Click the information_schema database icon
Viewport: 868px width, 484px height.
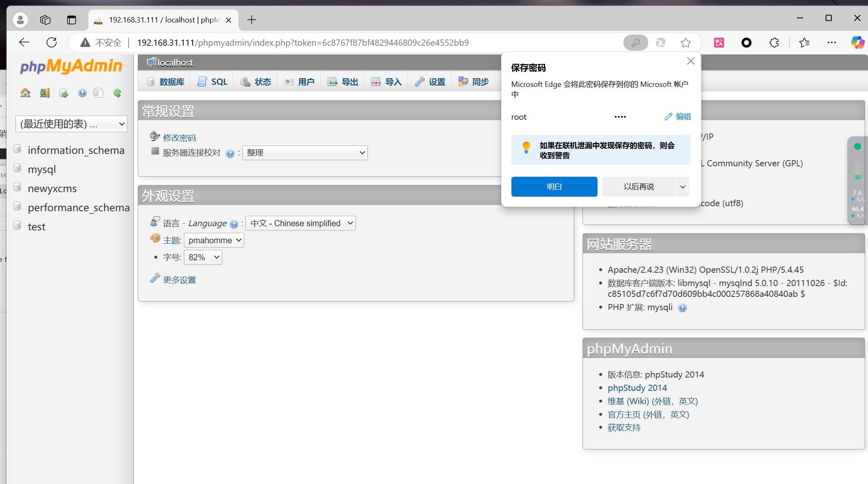[x=17, y=149]
